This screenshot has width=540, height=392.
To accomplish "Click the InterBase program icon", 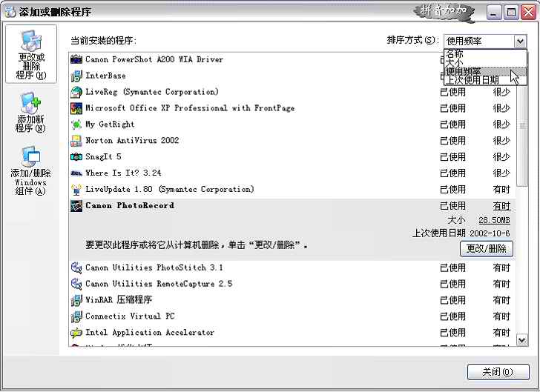I will click(76, 76).
